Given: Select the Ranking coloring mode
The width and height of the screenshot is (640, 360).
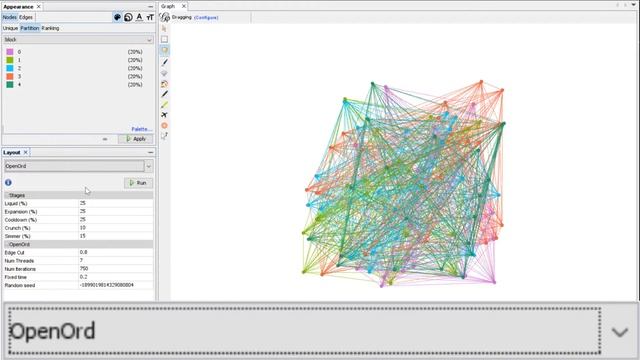Looking at the screenshot, I should tap(50, 28).
